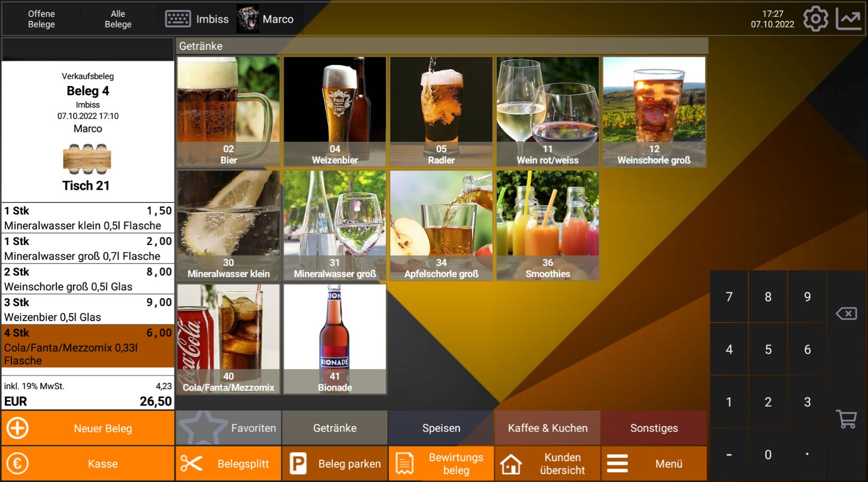Click the star Favoriten icon

pyautogui.click(x=202, y=428)
